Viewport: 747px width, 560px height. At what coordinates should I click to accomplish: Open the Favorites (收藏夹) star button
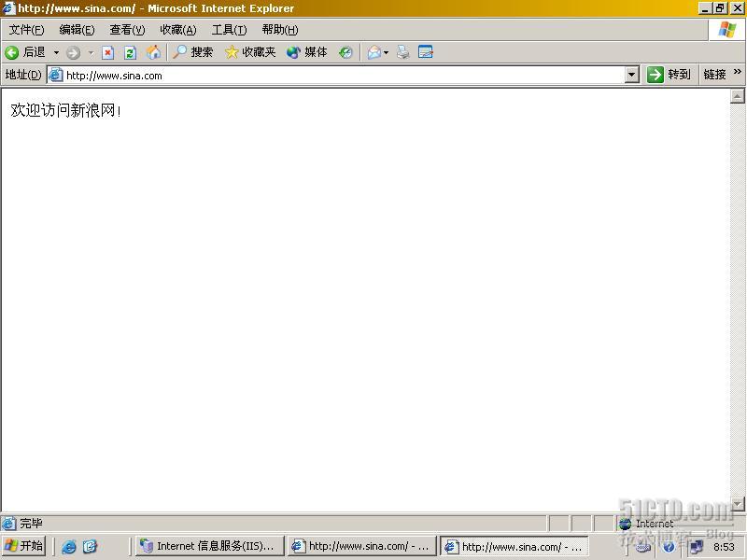[x=250, y=52]
